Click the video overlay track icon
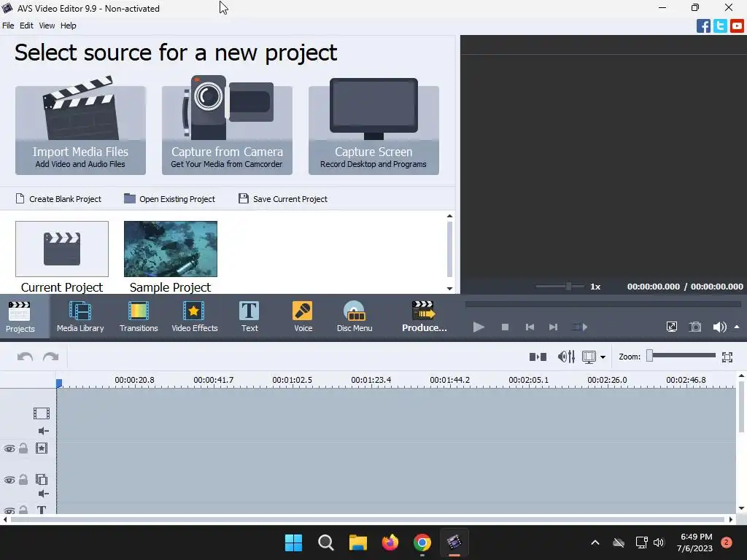 42,480
